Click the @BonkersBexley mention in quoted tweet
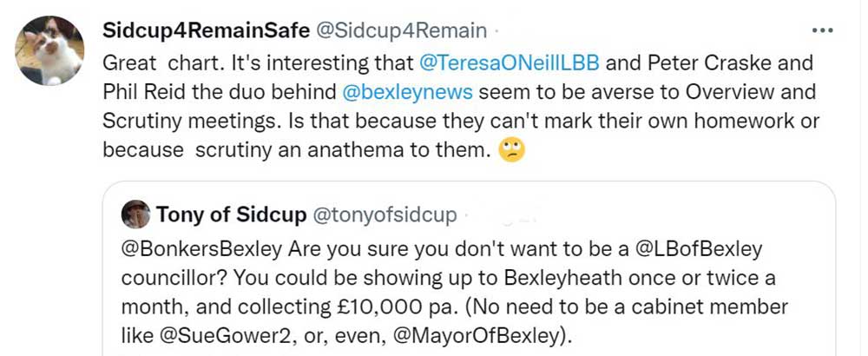This screenshot has height=356, width=868. [204, 249]
